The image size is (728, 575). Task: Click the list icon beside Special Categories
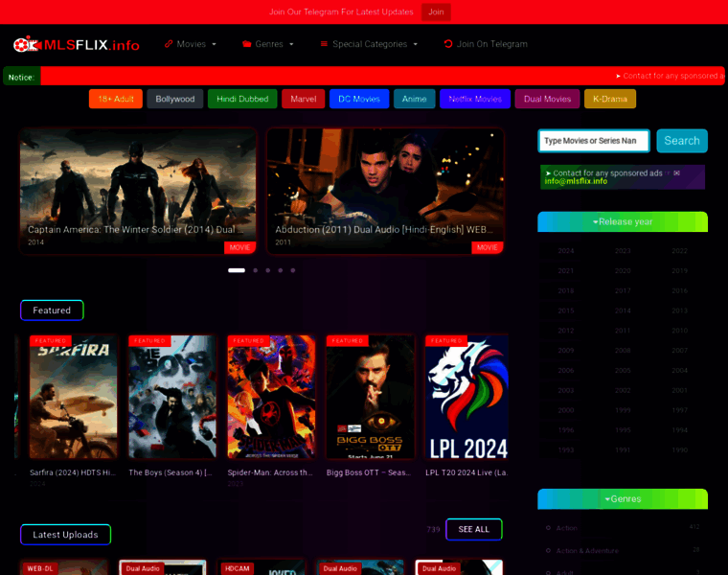click(x=324, y=44)
